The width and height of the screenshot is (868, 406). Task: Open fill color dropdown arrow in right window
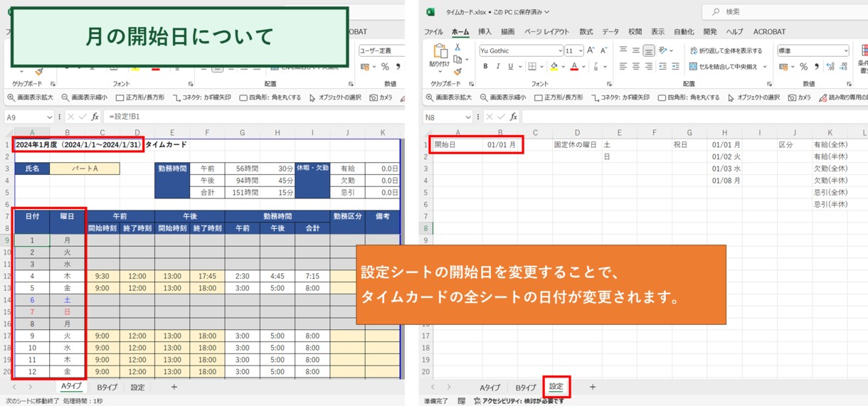click(x=562, y=66)
